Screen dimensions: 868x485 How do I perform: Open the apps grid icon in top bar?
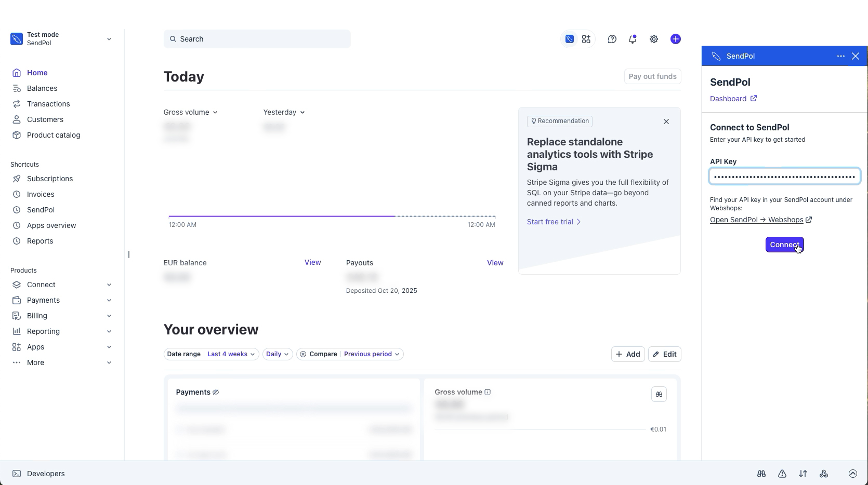tap(586, 39)
